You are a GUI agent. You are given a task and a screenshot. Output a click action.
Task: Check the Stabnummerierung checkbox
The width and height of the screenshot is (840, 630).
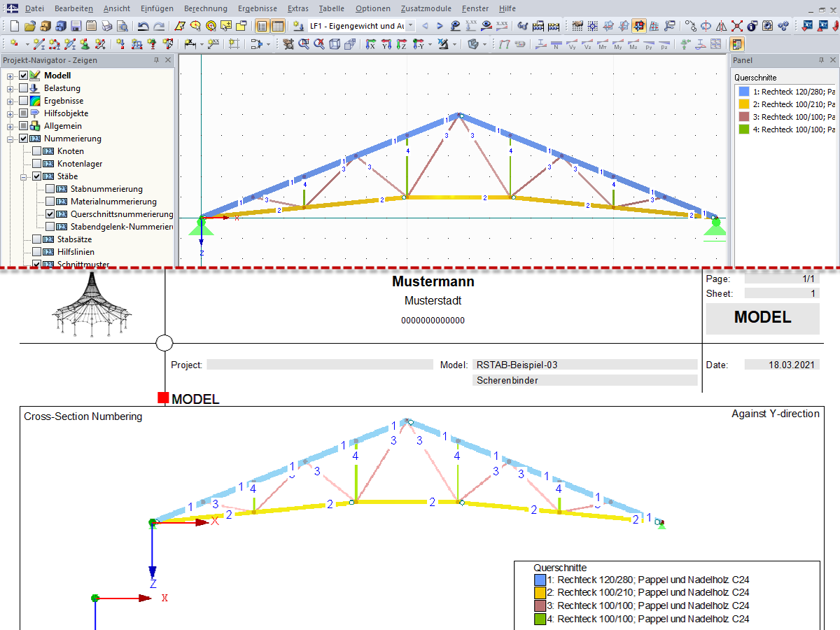coord(50,189)
